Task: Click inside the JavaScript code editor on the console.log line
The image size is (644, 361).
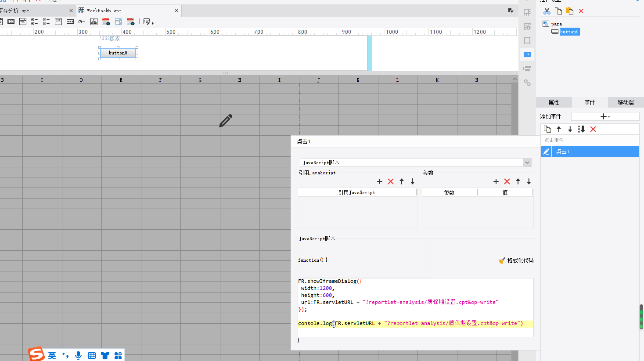Action: [415, 323]
